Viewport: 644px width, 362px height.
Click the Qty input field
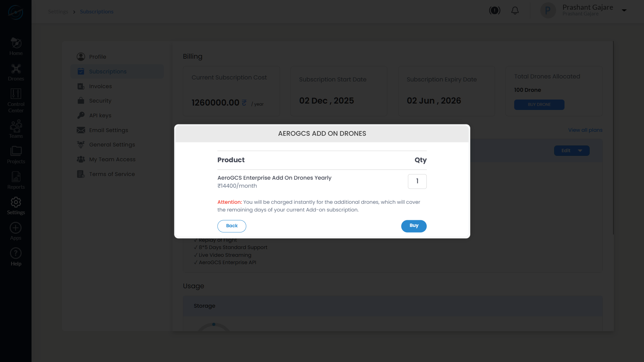[x=417, y=181]
